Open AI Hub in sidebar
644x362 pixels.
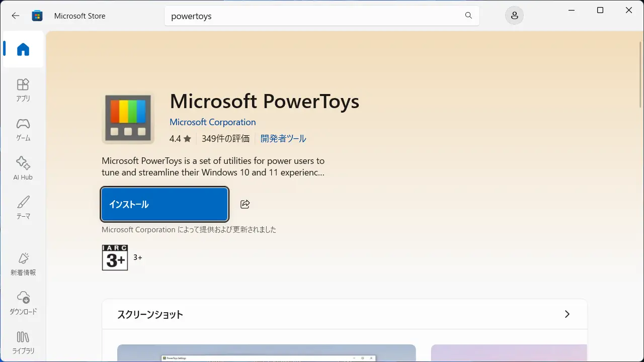[x=23, y=168]
